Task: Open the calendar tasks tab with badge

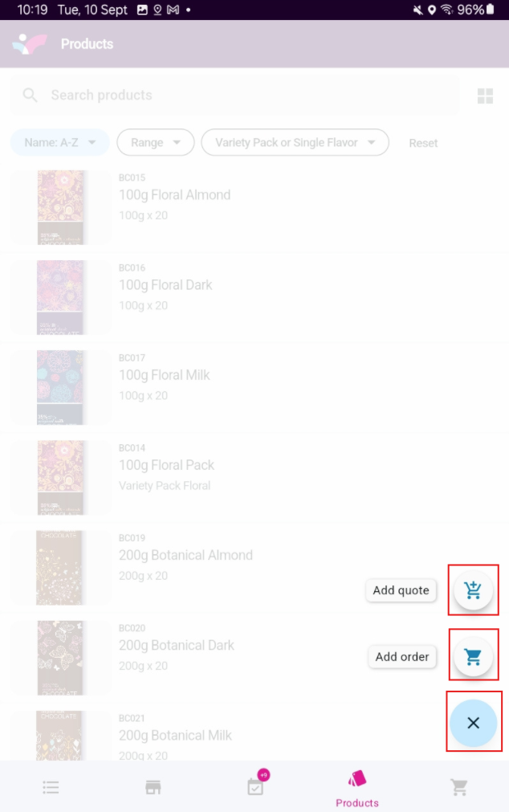Action: (x=255, y=786)
